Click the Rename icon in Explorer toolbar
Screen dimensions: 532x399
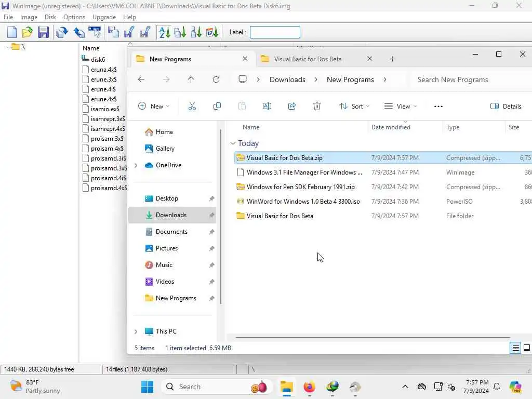click(267, 106)
